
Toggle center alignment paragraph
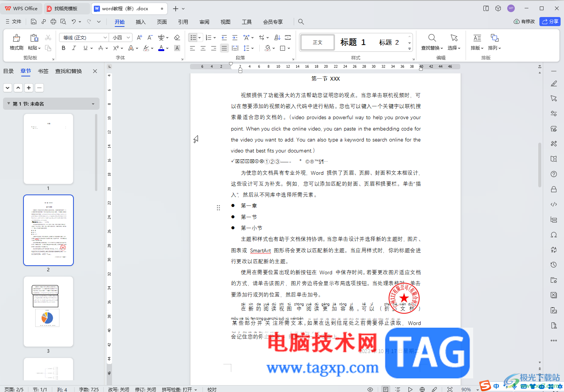[x=203, y=48]
